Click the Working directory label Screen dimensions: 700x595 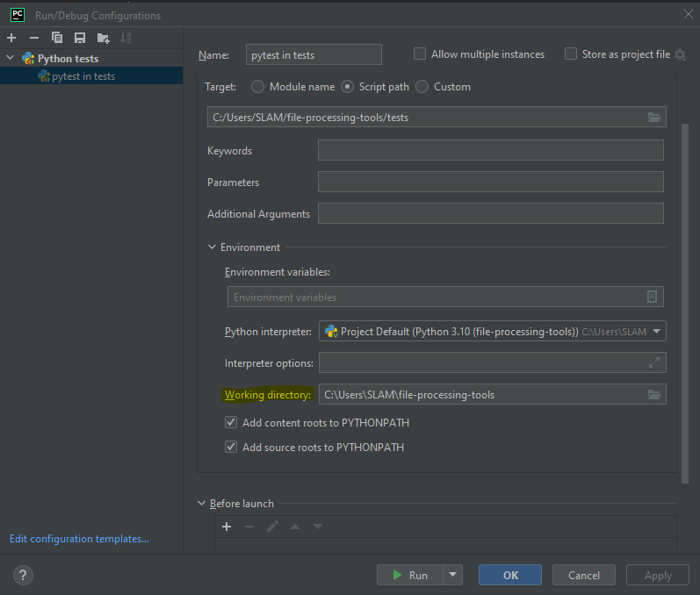(x=267, y=395)
